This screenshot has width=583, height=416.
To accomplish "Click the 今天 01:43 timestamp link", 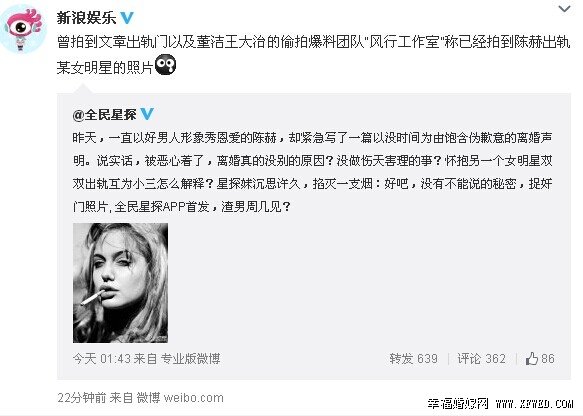I will (x=102, y=359).
